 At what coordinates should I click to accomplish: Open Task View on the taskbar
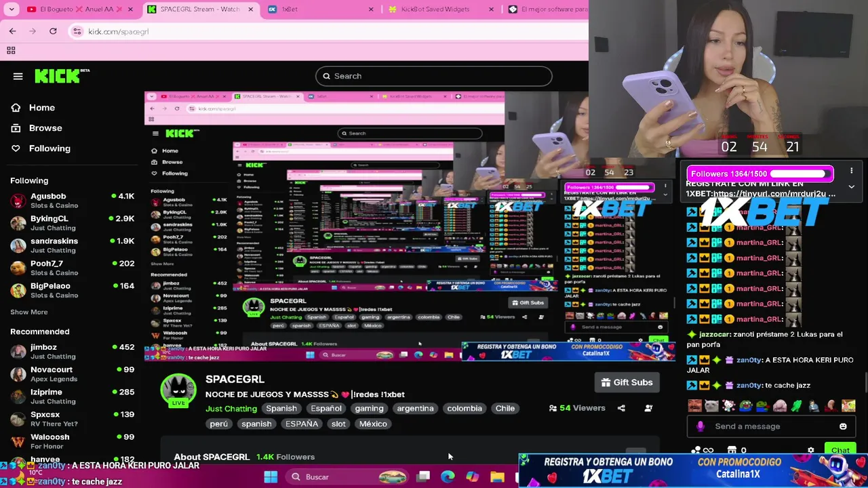tap(423, 477)
